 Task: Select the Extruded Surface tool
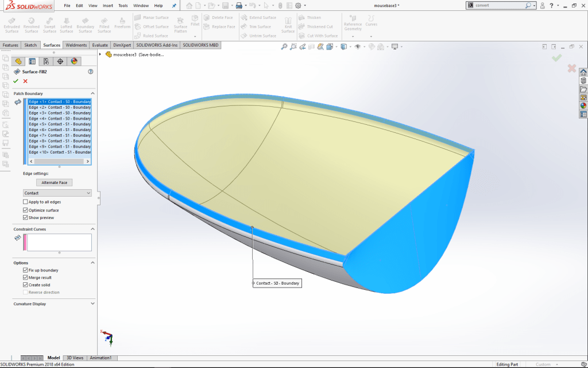point(11,24)
